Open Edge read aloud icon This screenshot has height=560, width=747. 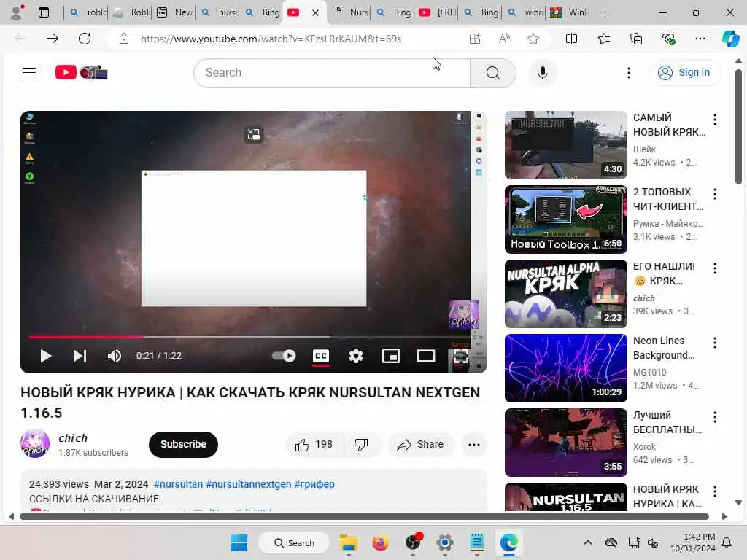[x=504, y=39]
